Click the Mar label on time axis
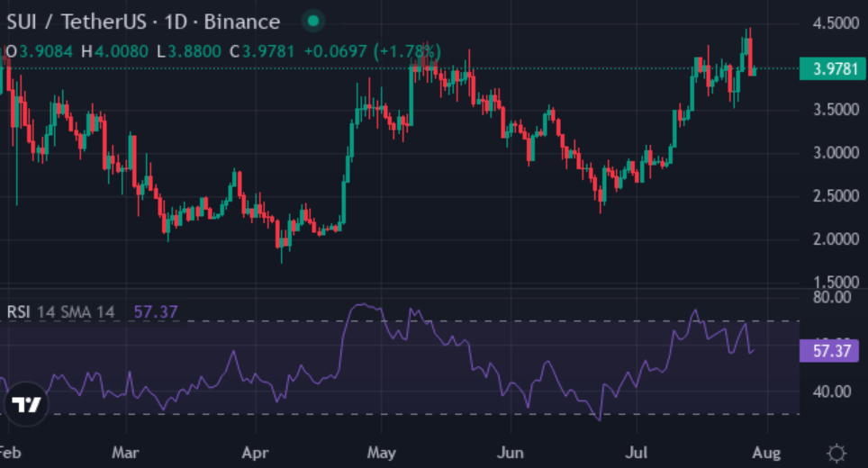 125,453
